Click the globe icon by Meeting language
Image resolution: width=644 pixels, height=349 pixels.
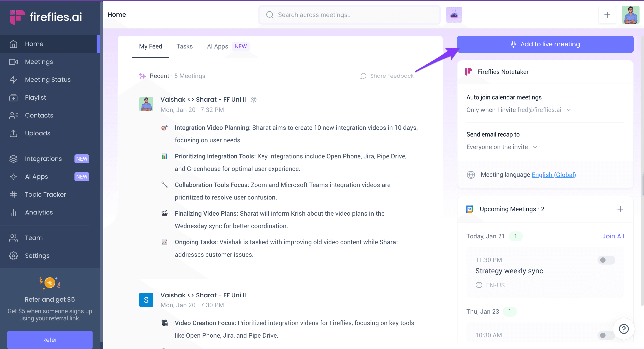(x=471, y=175)
